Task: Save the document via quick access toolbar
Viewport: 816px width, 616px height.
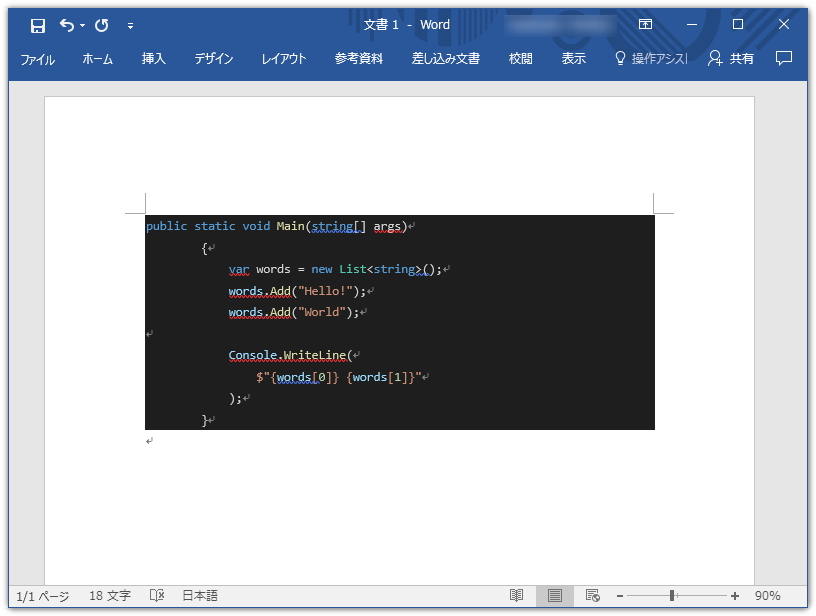Action: (x=37, y=24)
